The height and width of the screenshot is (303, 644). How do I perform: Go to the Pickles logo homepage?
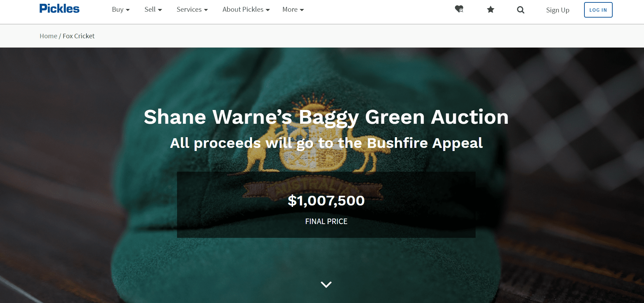[59, 9]
